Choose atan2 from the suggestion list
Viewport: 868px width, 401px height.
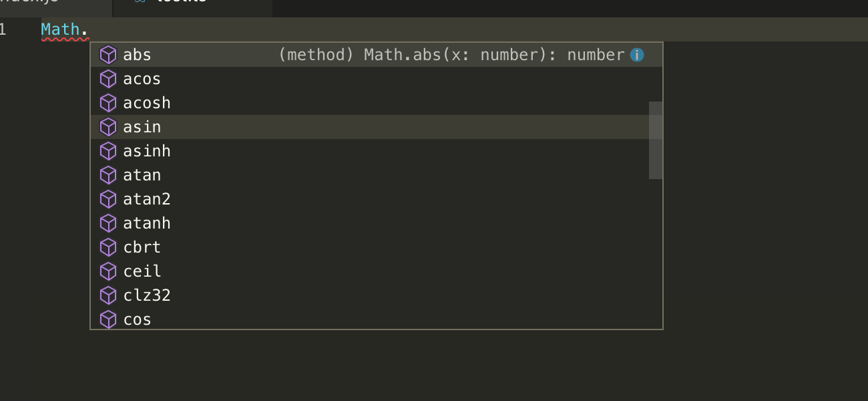(x=147, y=199)
